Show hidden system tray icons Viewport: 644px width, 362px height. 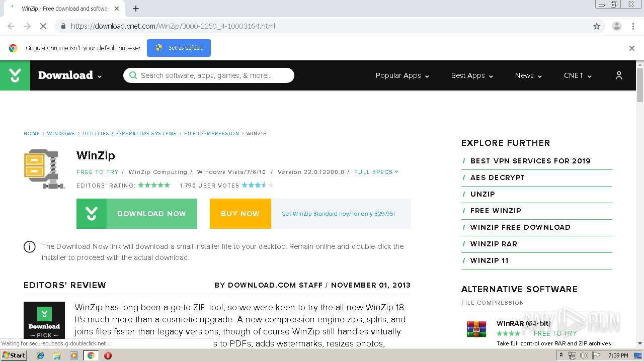(x=561, y=355)
